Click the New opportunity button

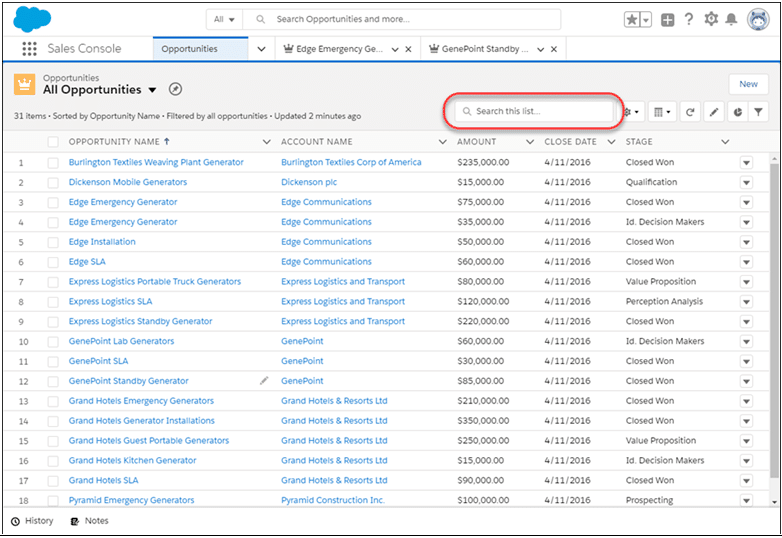748,84
